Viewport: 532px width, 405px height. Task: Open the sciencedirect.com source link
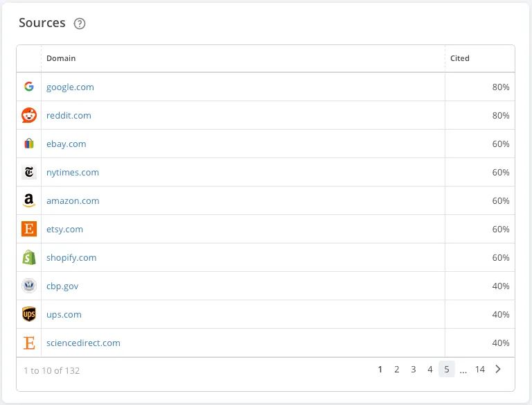pyautogui.click(x=83, y=343)
